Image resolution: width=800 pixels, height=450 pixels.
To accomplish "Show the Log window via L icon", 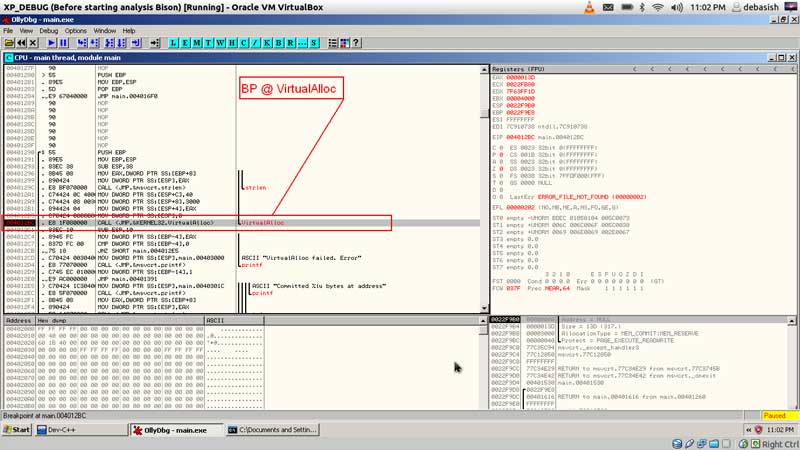I will [x=173, y=43].
